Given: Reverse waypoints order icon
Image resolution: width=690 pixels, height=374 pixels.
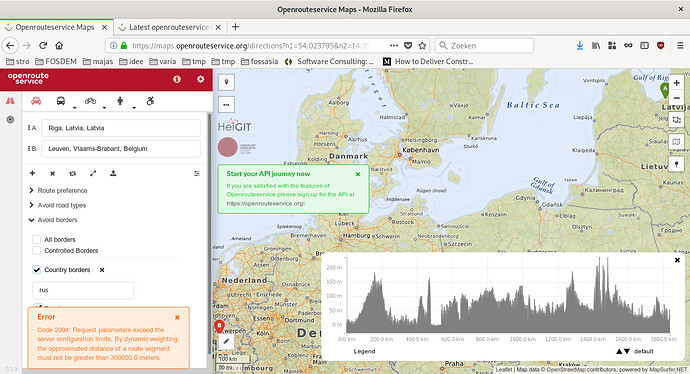Looking at the screenshot, I should pos(73,173).
